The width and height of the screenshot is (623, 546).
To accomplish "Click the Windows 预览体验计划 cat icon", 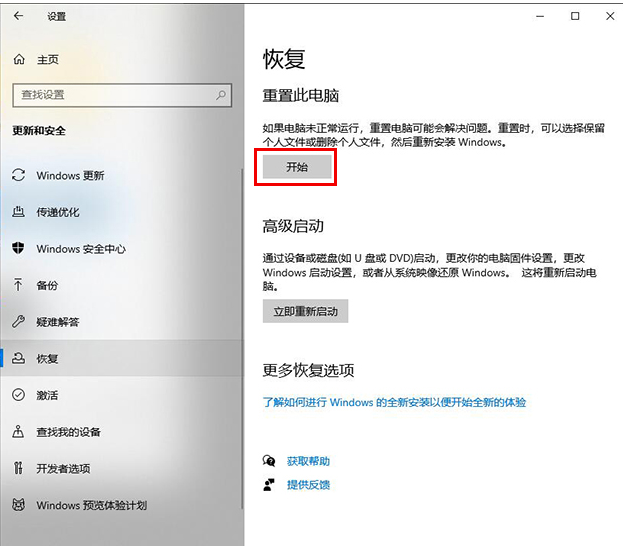I will point(18,505).
